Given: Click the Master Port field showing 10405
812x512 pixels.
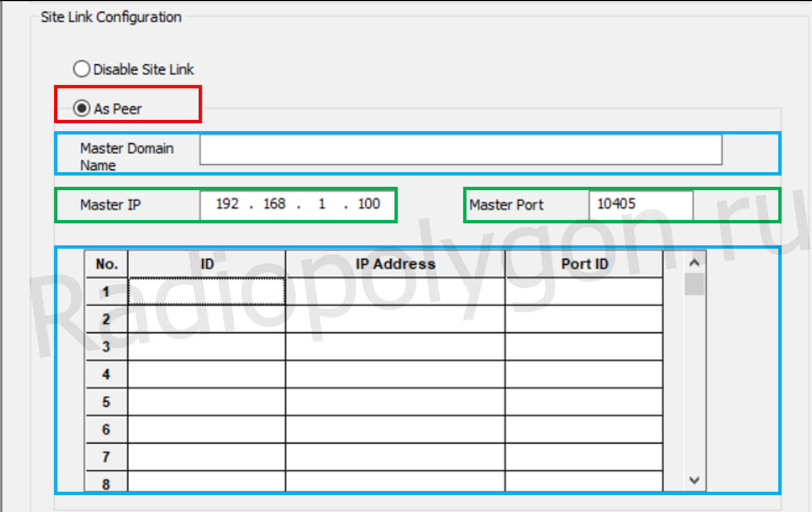Looking at the screenshot, I should pos(640,205).
